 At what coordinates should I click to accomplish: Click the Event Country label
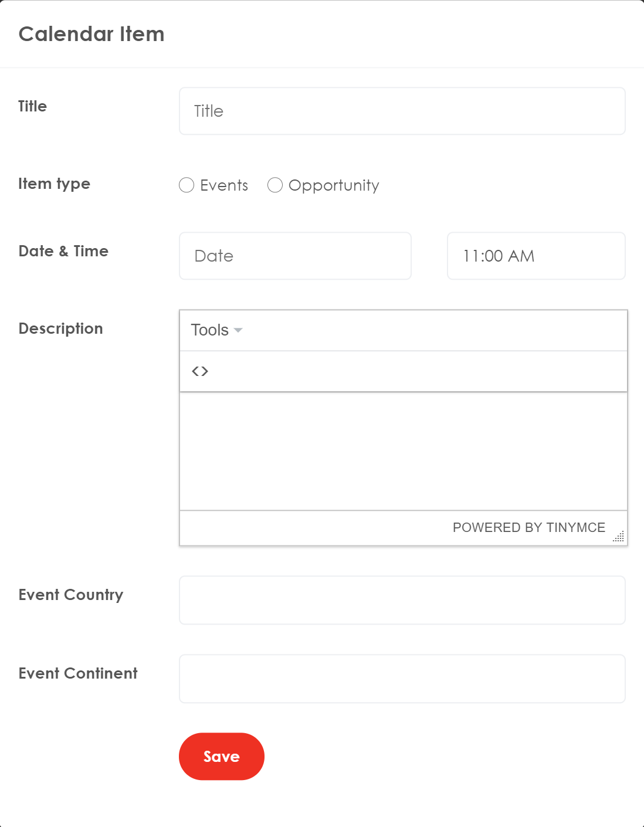tap(71, 595)
